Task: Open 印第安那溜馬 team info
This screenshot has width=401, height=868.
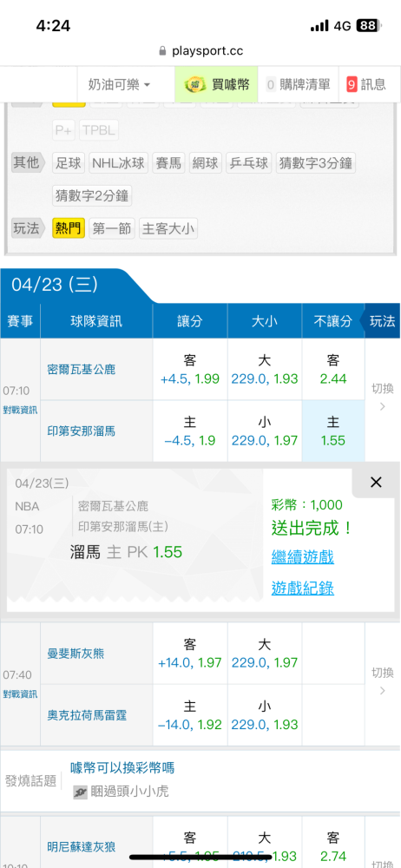Action: coord(82,431)
